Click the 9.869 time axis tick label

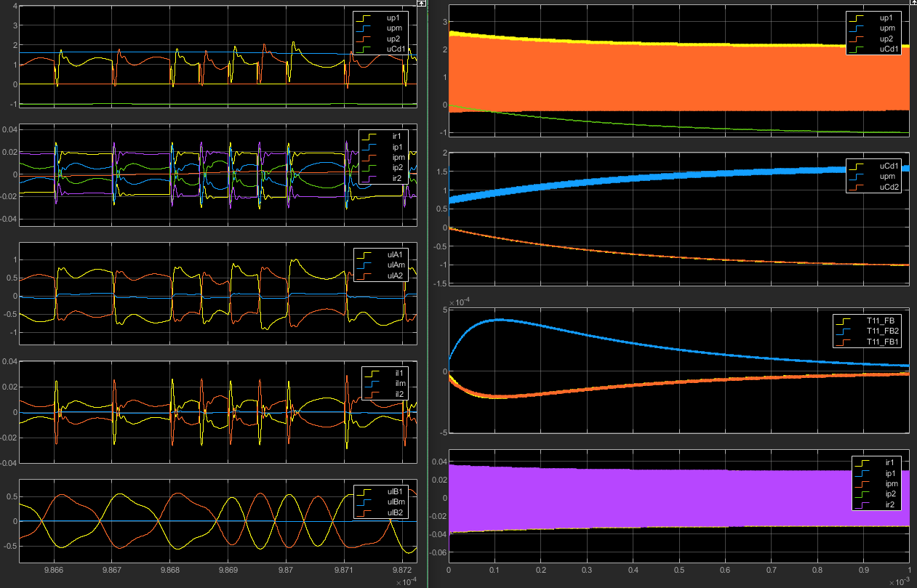click(x=228, y=572)
